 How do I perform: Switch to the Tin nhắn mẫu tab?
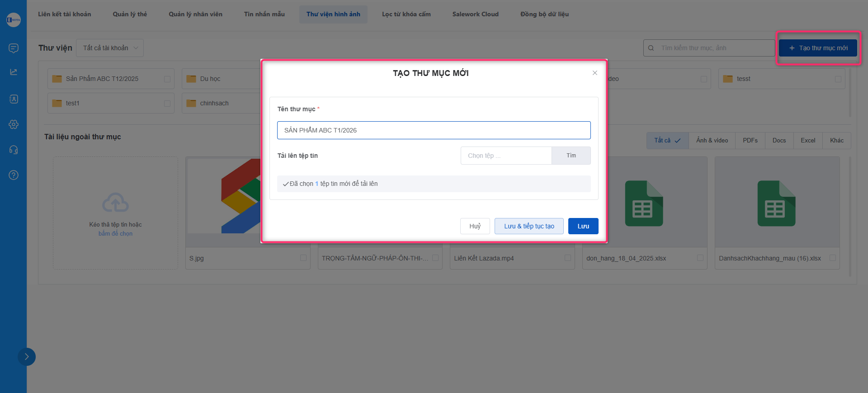click(264, 14)
